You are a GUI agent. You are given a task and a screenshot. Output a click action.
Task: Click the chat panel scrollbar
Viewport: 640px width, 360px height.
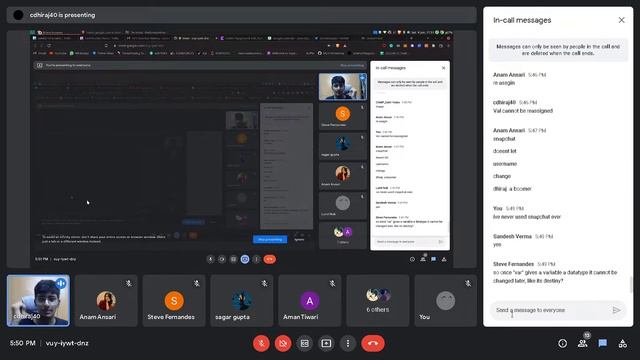pyautogui.click(x=631, y=284)
